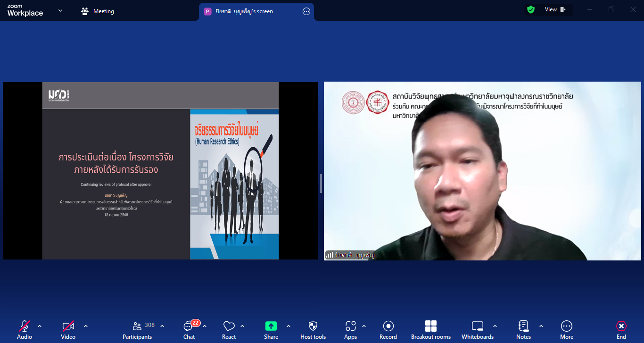Open the Chat panel
The image size is (644, 343).
189,329
